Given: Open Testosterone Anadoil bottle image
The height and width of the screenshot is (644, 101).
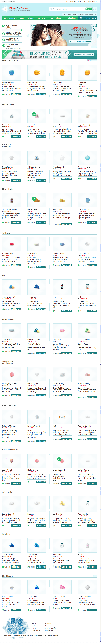Looking at the screenshot, I should point(11,200).
